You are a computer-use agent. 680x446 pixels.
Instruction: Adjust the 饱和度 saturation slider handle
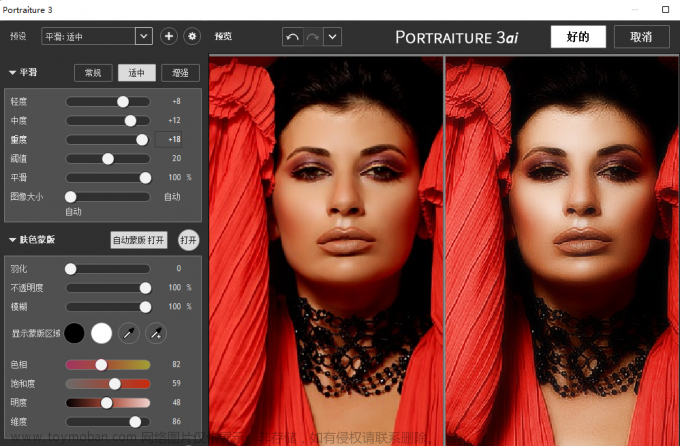click(x=115, y=384)
